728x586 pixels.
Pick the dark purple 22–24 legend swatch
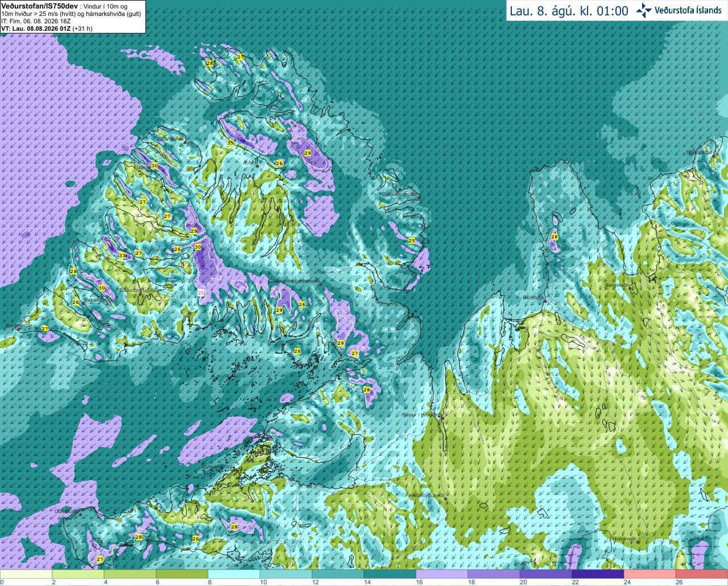click(598, 574)
